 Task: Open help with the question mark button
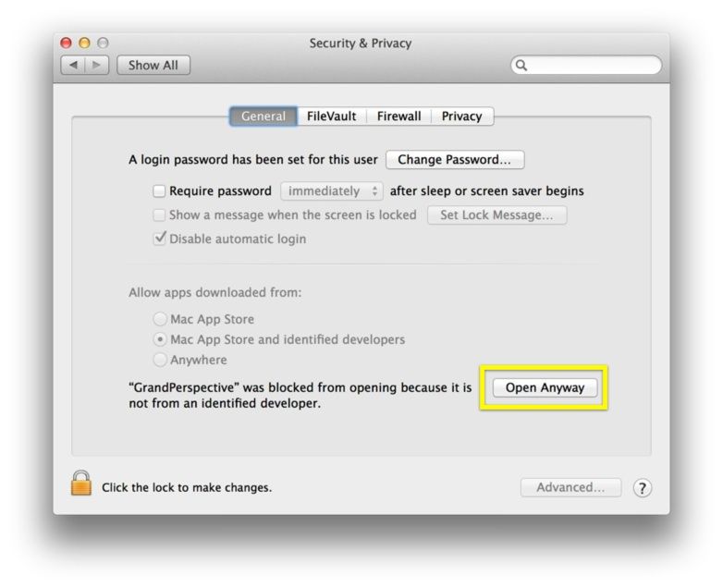click(643, 488)
